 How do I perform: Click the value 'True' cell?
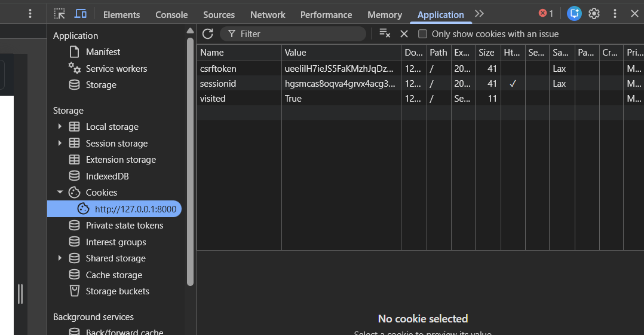(341, 98)
